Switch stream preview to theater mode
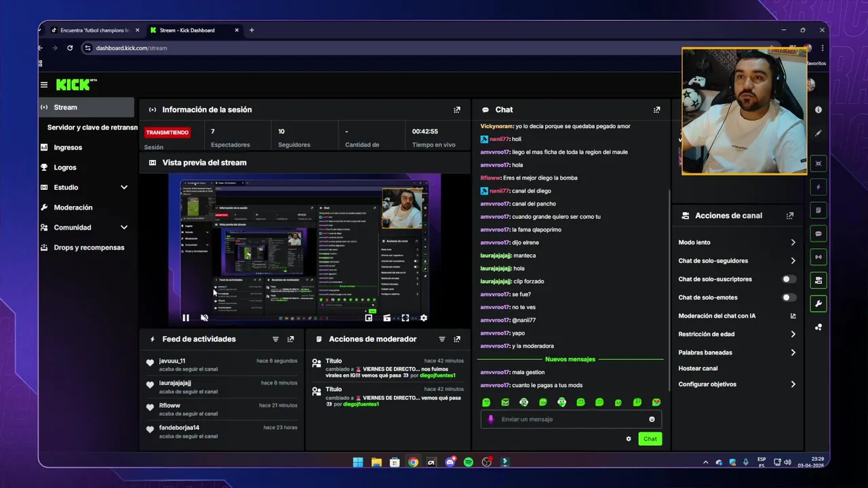Image resolution: width=868 pixels, height=488 pixels. (x=387, y=317)
